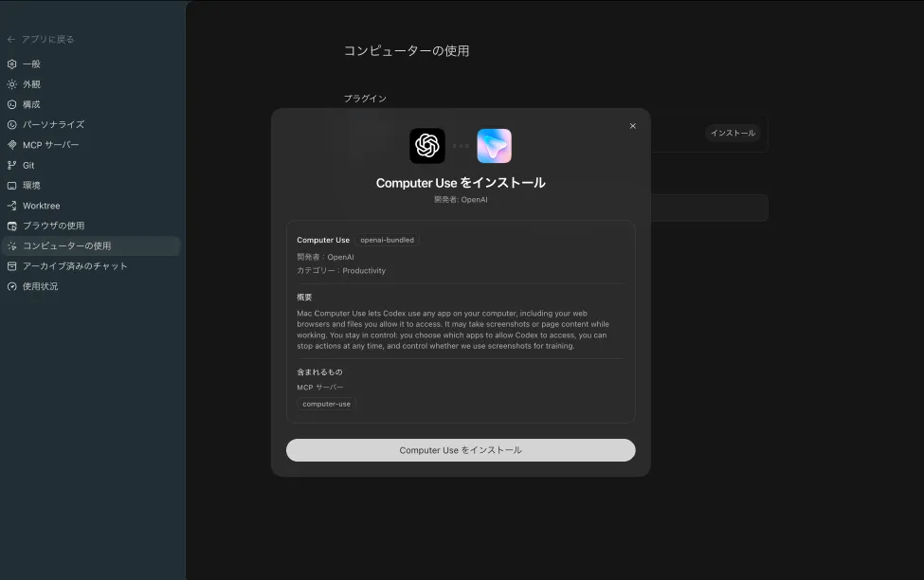
Task: Click the 構成 icon in sidebar
Action: click(x=11, y=104)
